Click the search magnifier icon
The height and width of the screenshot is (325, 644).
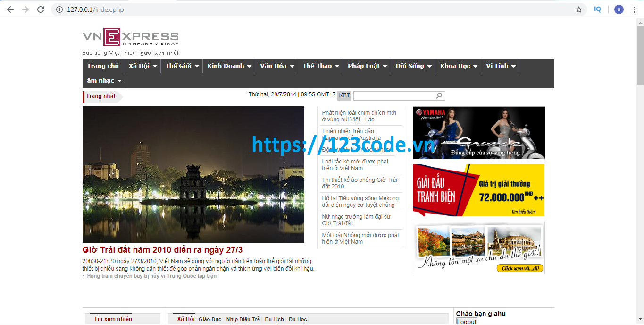point(439,95)
